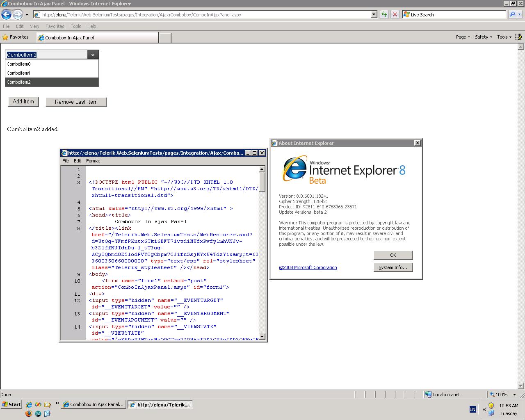Screen dimensions: 525x420
Task: Open the Tools command bar dropdown
Action: (504, 37)
